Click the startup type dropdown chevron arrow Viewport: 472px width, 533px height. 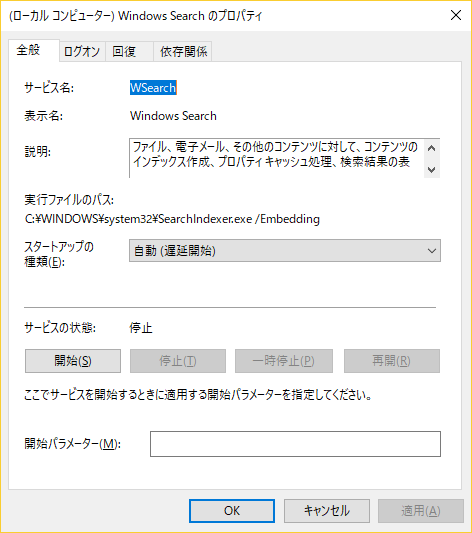(x=432, y=251)
